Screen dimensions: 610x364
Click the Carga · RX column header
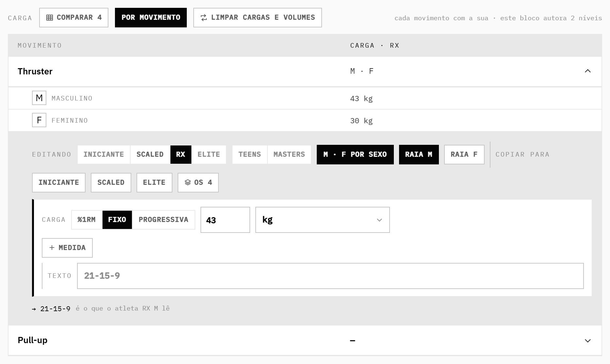[375, 45]
